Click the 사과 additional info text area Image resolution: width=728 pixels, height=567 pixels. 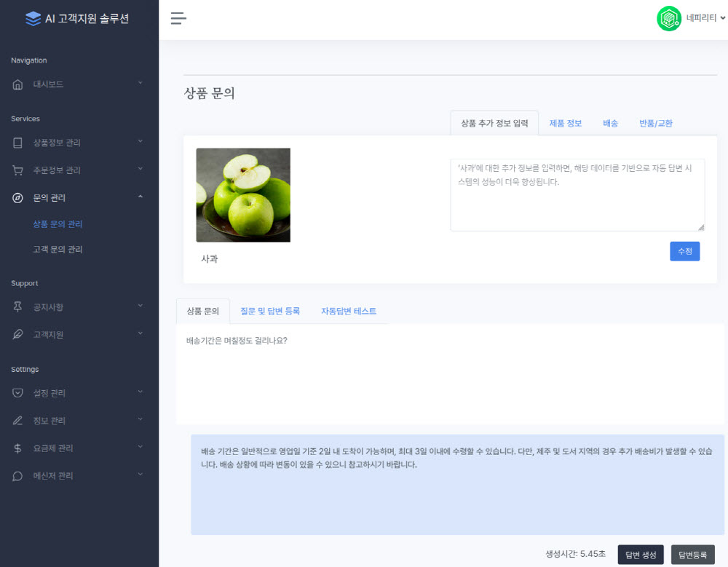tap(577, 195)
